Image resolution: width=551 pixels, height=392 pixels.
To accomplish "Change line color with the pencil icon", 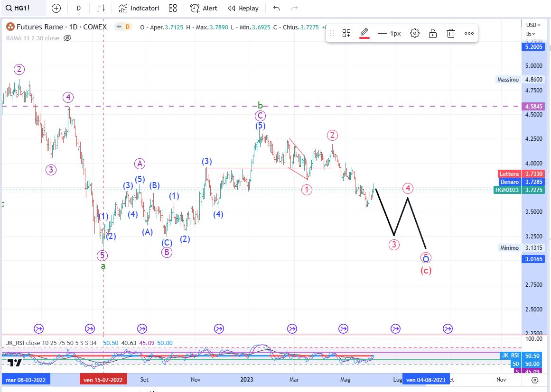I will (364, 33).
